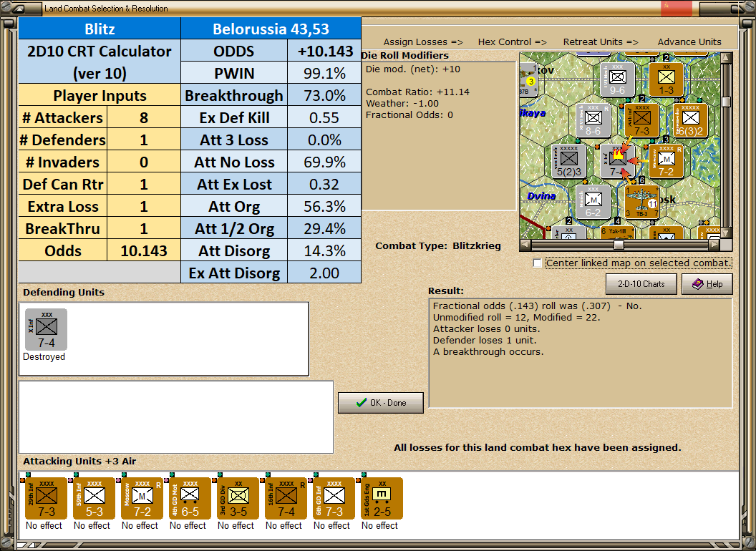Click the brown 1-3 division on map
The image size is (756, 551).
[666, 79]
